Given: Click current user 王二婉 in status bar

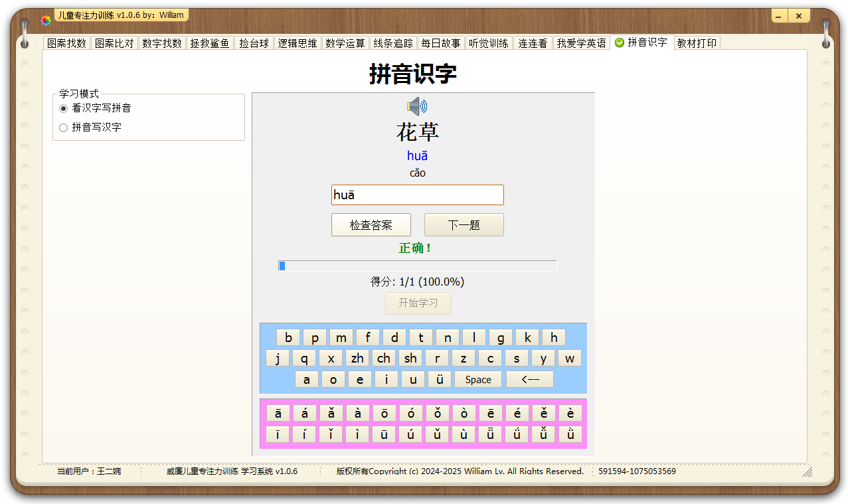Looking at the screenshot, I should tap(89, 471).
